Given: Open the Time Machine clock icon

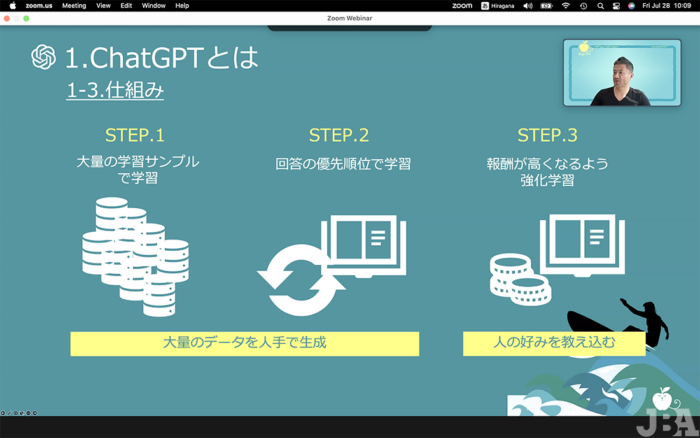Looking at the screenshot, I should tap(583, 6).
